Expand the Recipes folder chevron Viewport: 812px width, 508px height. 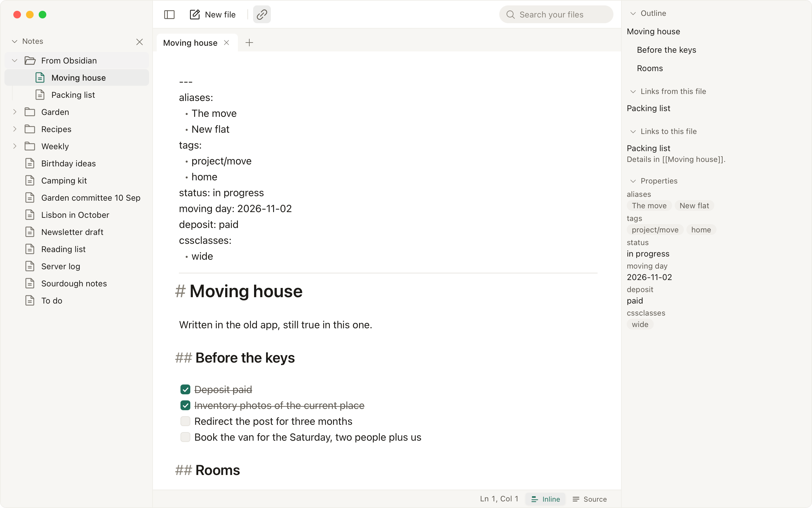tap(14, 129)
